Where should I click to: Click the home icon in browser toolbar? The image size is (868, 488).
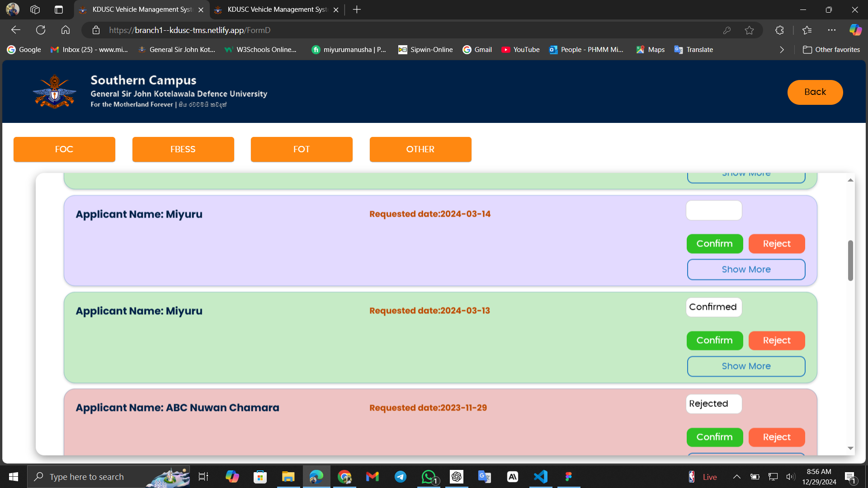[x=66, y=30]
